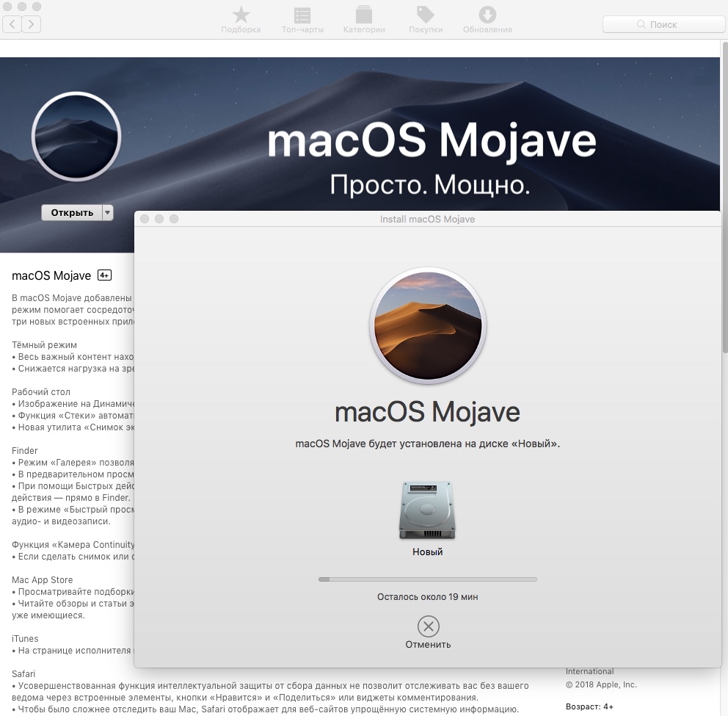This screenshot has height=716, width=728.
Task: Zoom the Install macOS Mojave window
Action: point(174,219)
